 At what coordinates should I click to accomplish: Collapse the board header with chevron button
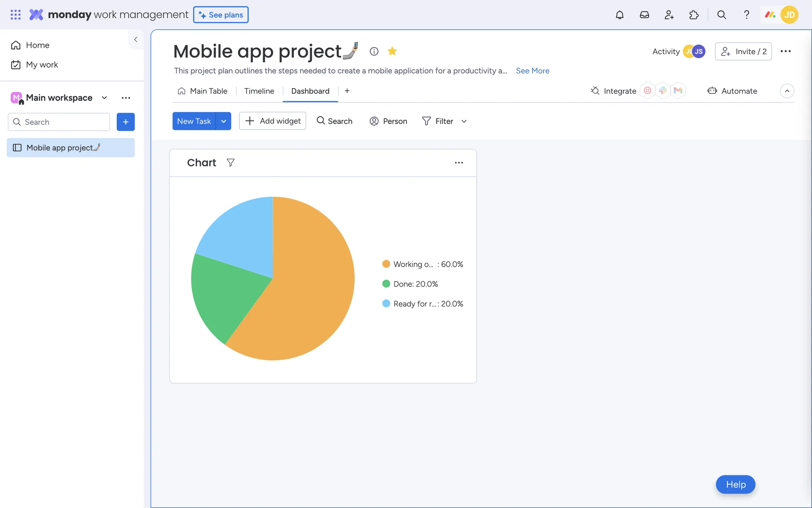tap(787, 91)
